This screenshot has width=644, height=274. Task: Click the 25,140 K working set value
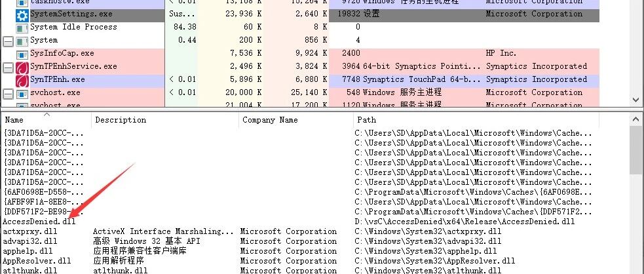309,93
